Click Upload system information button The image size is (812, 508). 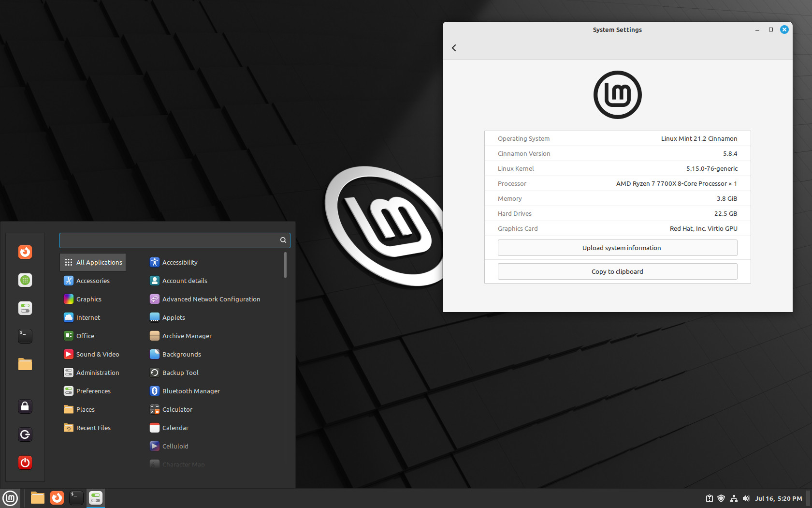(x=617, y=248)
